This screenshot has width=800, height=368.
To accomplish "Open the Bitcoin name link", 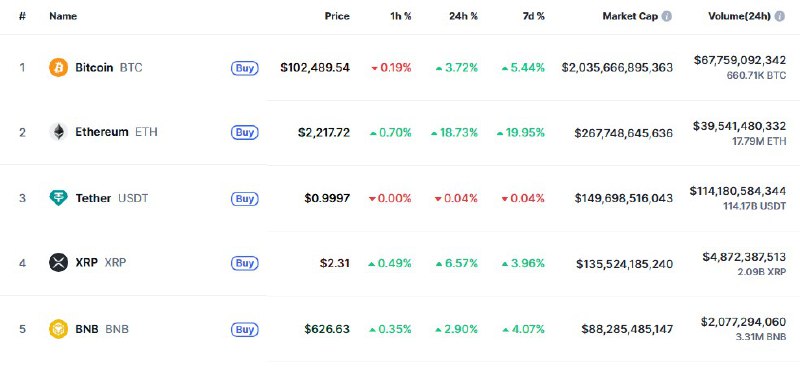I will point(94,67).
